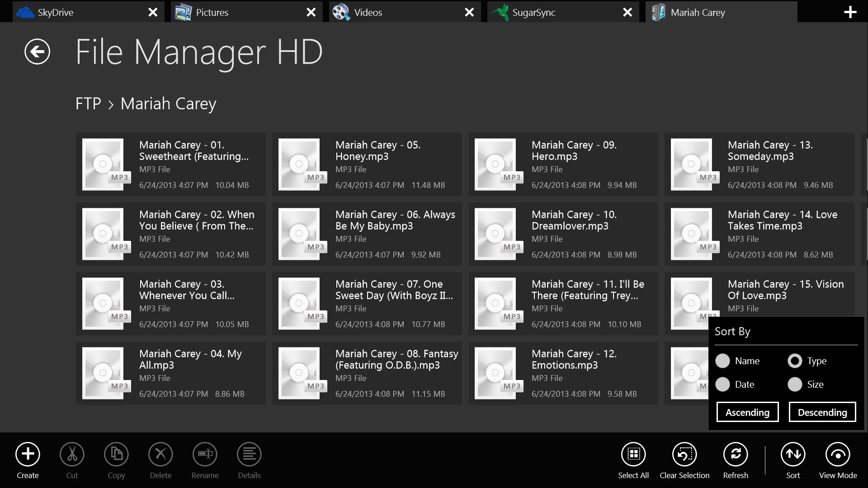Navigate to FTP in the breadcrumb
This screenshot has height=488, width=868.
click(88, 103)
